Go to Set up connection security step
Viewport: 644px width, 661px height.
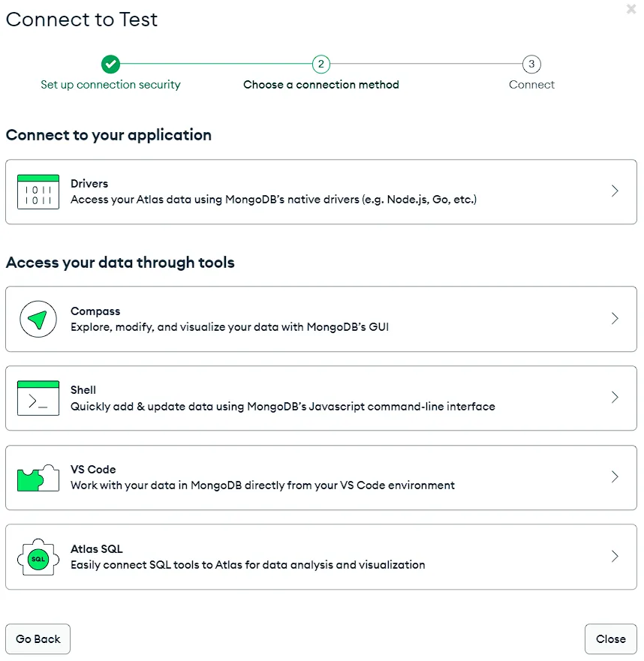[x=110, y=85]
